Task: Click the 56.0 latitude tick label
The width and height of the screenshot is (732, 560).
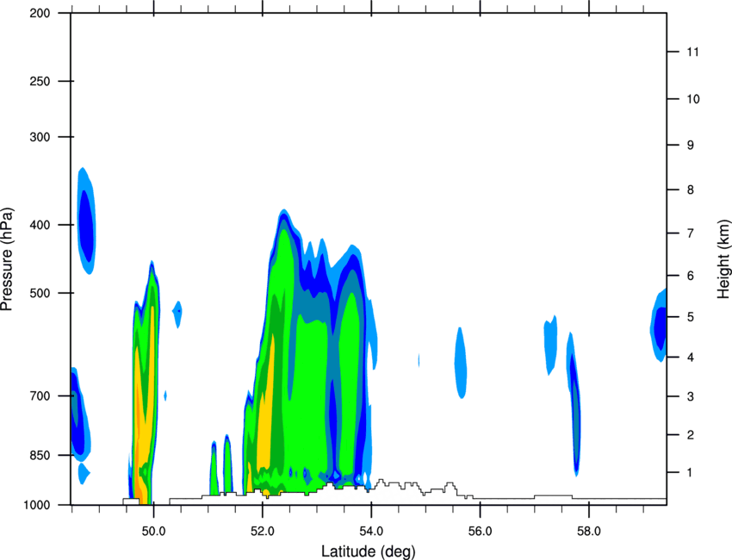Action: click(x=480, y=532)
